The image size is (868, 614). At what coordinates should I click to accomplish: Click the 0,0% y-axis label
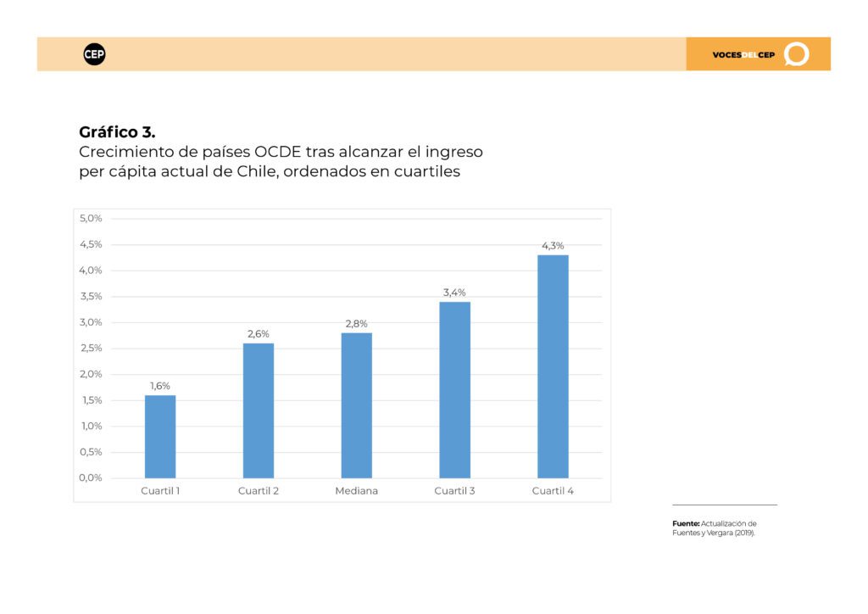point(91,477)
